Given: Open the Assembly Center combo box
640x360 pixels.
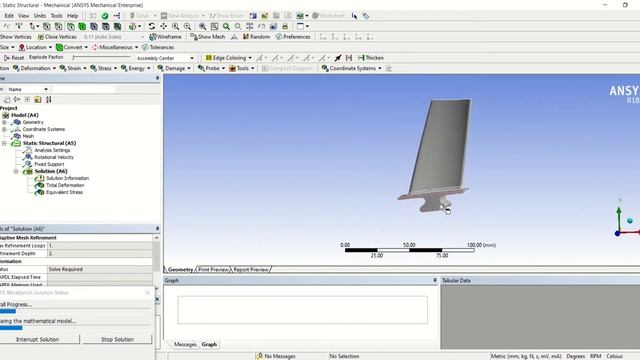Looking at the screenshot, I should (x=165, y=58).
